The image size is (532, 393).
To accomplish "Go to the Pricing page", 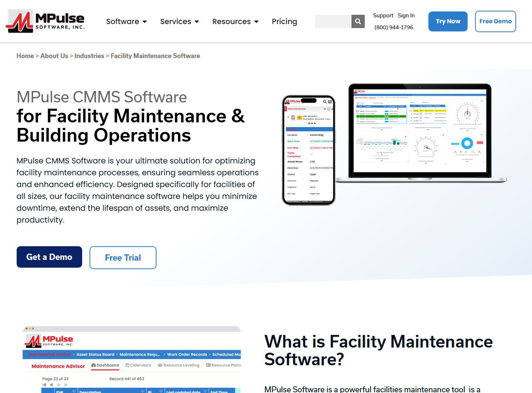I will pyautogui.click(x=284, y=21).
